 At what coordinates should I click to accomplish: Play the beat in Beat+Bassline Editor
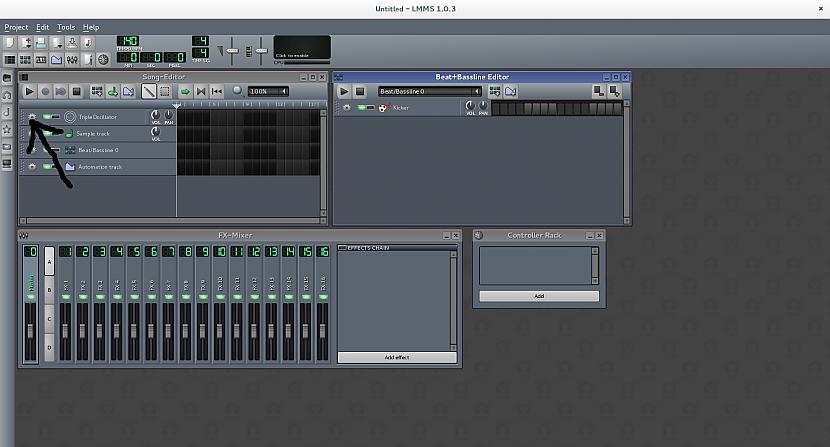tap(344, 92)
